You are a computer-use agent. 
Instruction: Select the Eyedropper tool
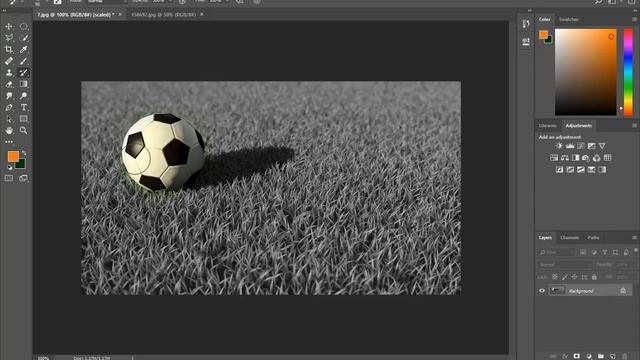[24, 49]
